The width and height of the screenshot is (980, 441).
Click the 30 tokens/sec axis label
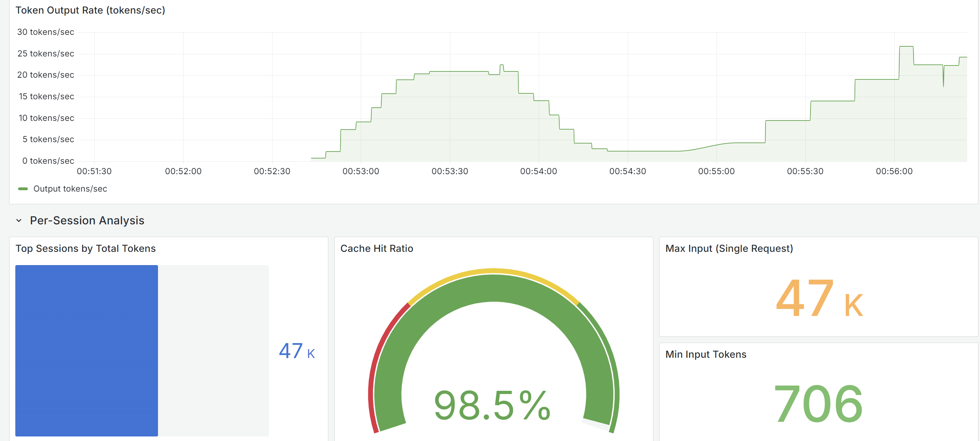46,32
